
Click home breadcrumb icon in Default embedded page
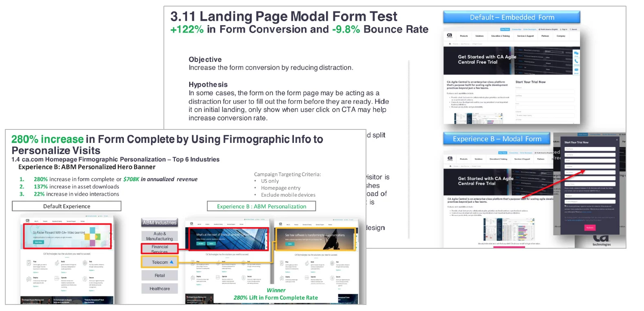coord(450,44)
